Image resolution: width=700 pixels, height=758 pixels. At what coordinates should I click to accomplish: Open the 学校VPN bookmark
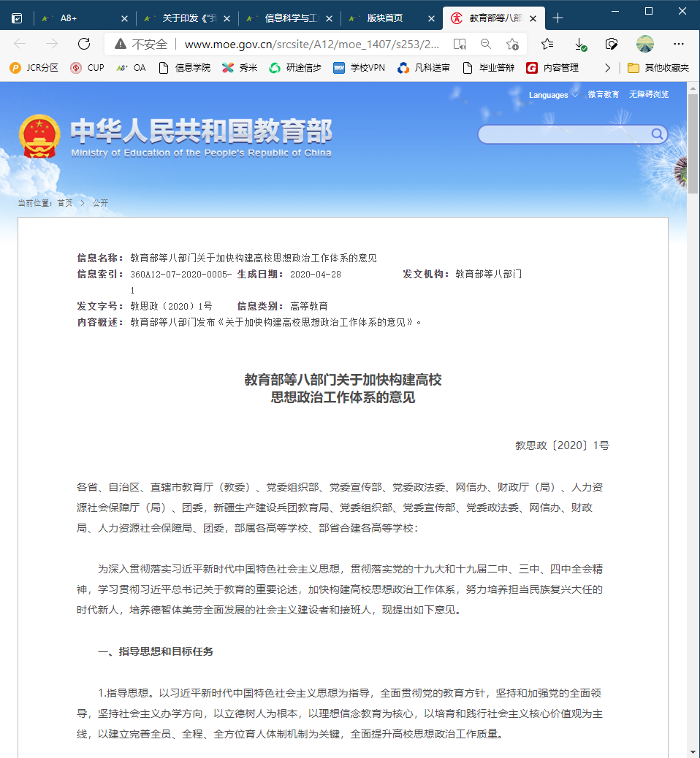click(359, 67)
